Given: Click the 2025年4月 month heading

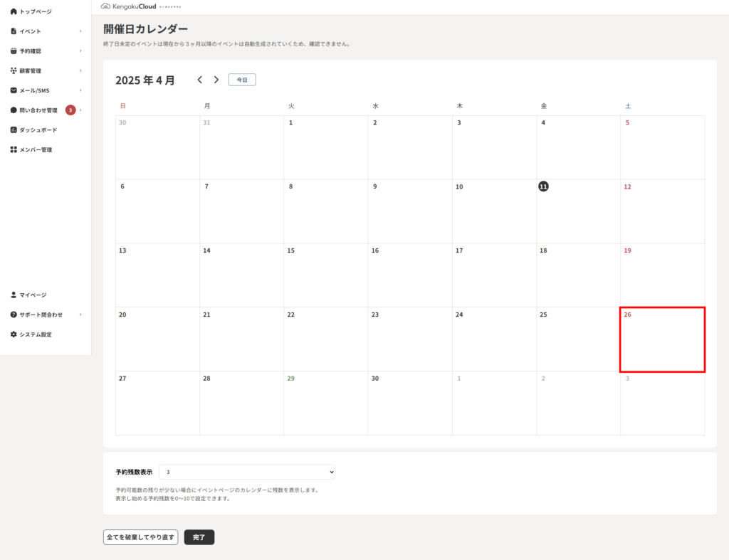Looking at the screenshot, I should (x=145, y=80).
